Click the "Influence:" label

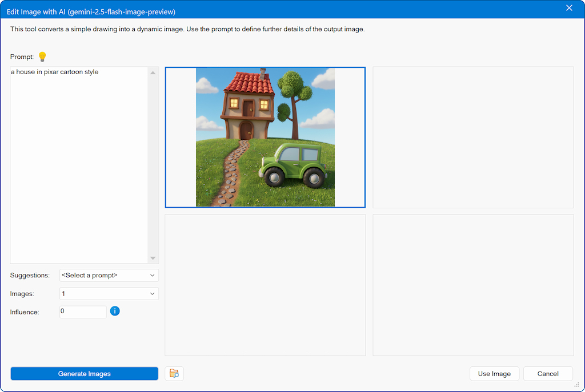[25, 312]
